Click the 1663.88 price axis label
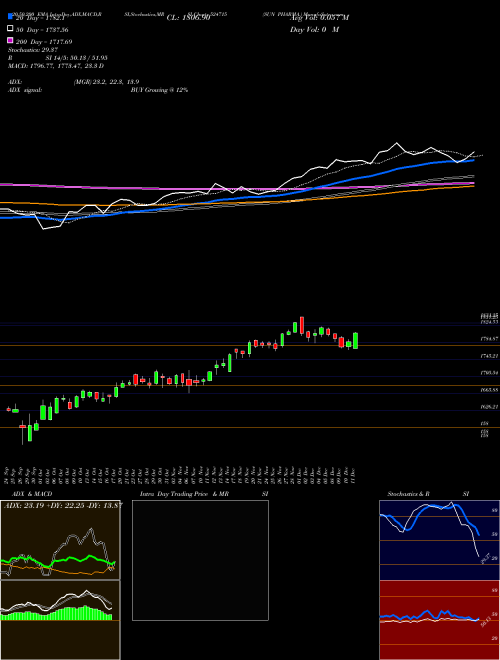The height and width of the screenshot is (660, 500). [x=490, y=390]
